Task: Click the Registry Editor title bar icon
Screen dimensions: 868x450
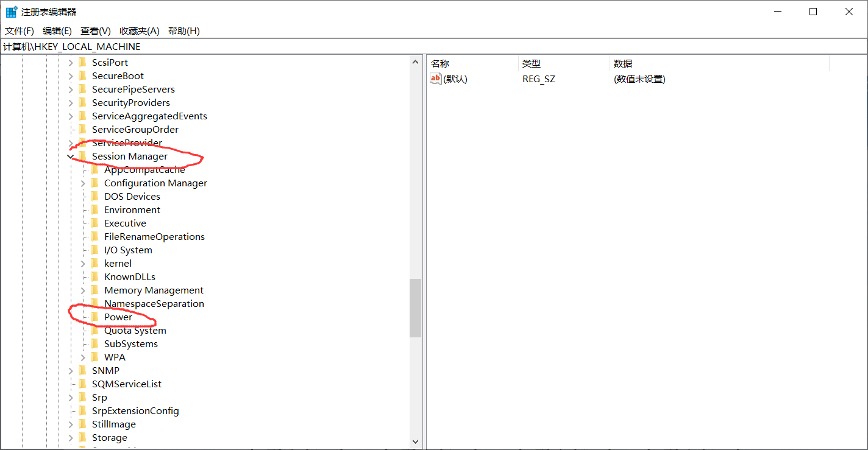Action: pos(12,12)
